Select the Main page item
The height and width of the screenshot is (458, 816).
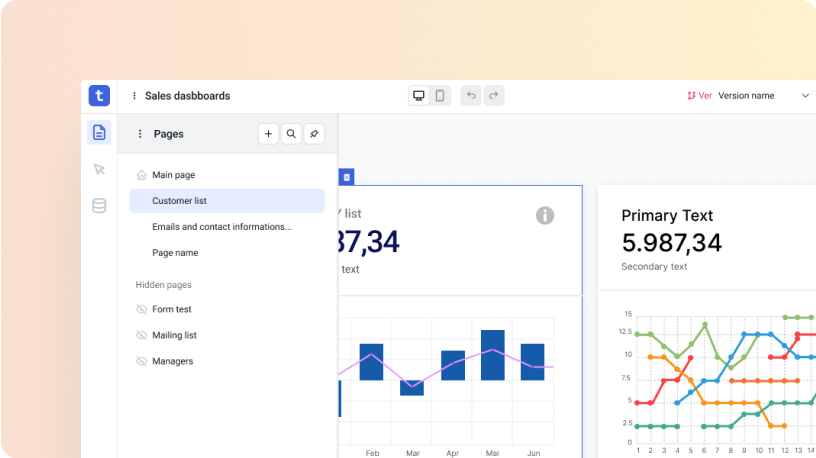(173, 175)
